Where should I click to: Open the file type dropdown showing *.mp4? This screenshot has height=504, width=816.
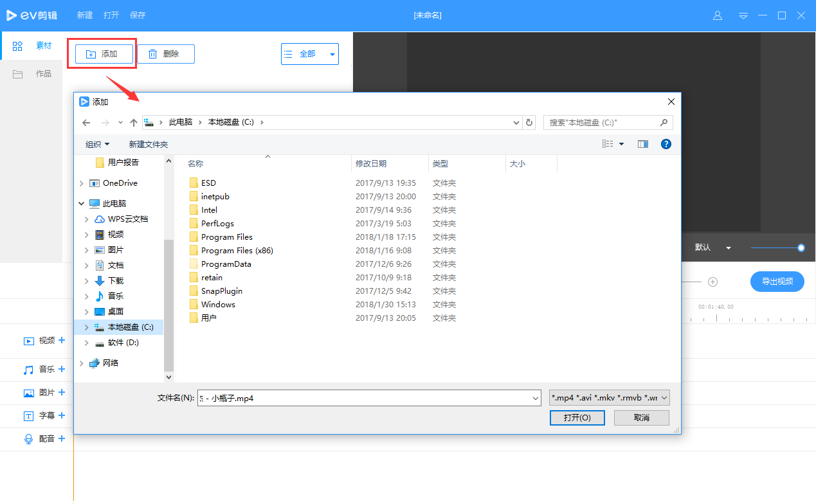pyautogui.click(x=608, y=397)
